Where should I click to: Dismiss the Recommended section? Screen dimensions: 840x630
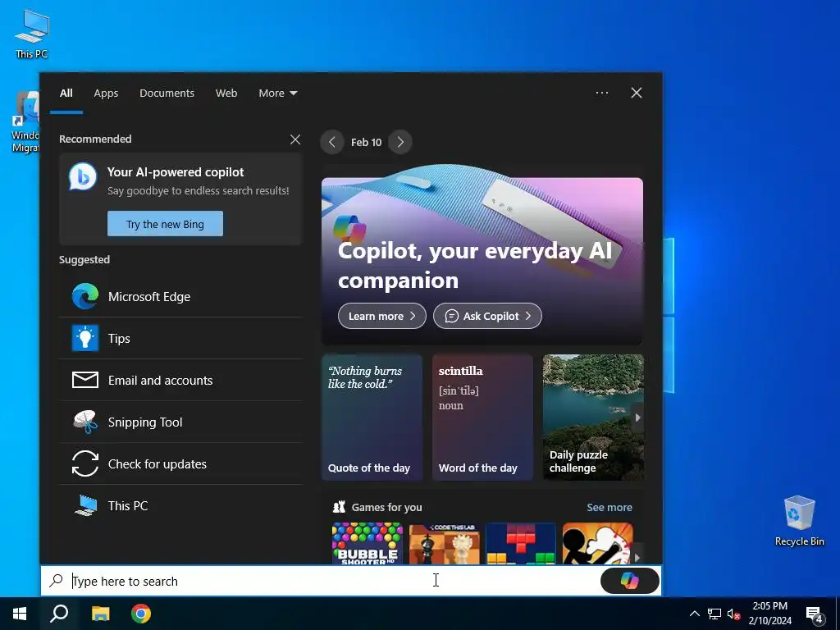[x=295, y=139]
